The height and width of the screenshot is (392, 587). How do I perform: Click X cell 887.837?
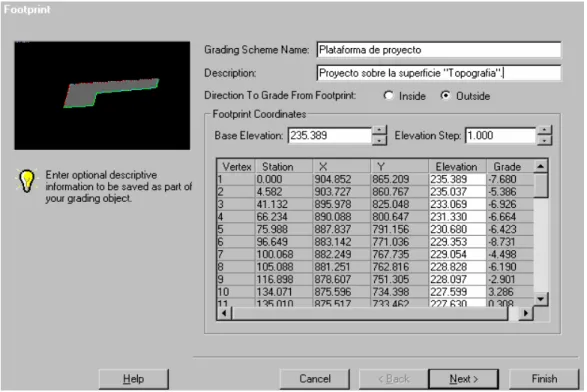coord(341,229)
